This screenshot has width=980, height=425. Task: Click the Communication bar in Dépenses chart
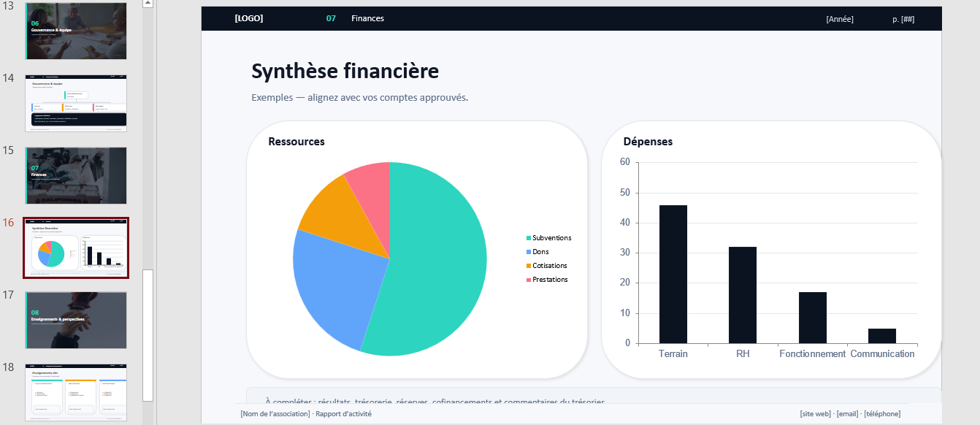[881, 336]
